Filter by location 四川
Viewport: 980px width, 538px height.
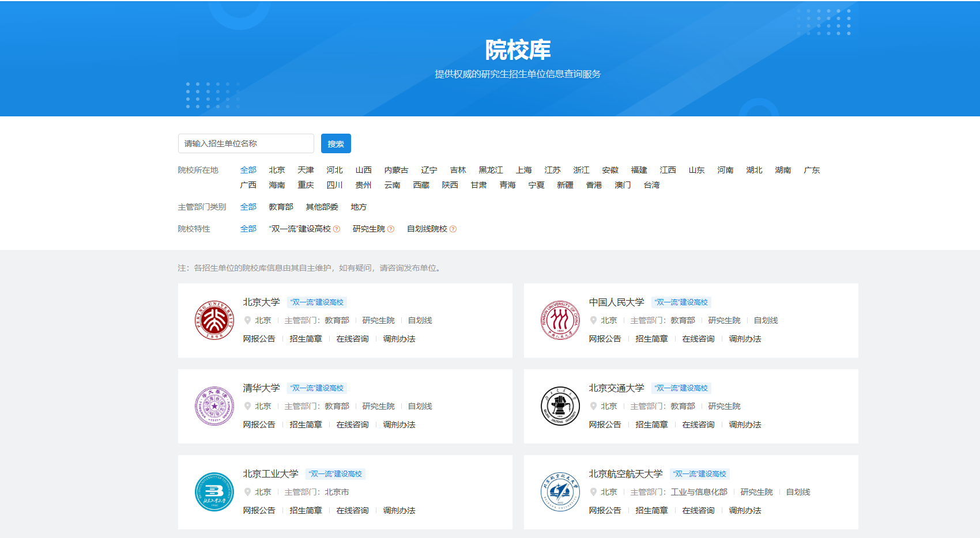coord(334,185)
